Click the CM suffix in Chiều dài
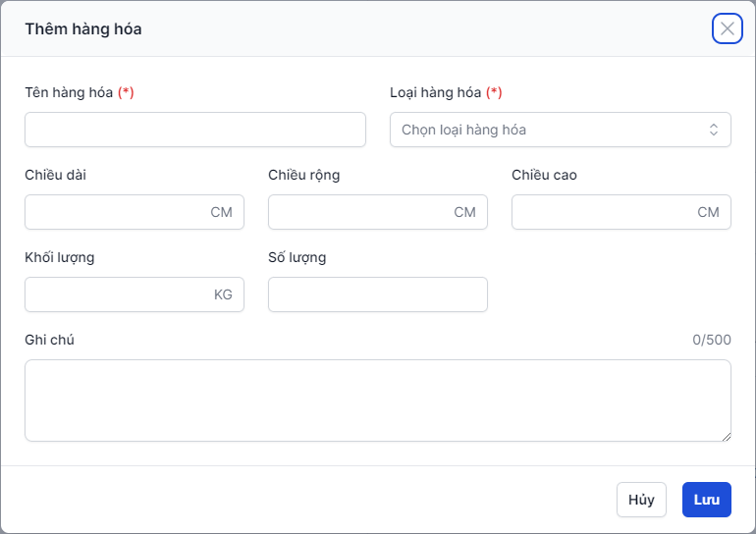Screen dimensions: 756x534 [x=221, y=212]
